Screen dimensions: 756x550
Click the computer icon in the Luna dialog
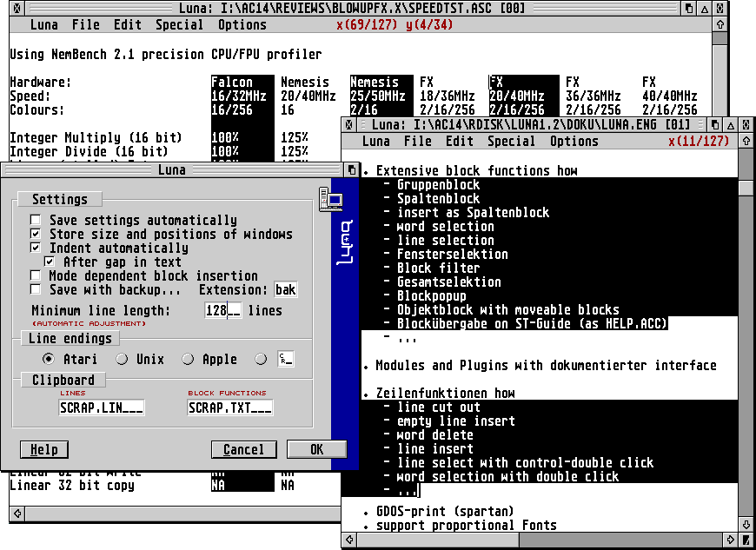[331, 199]
